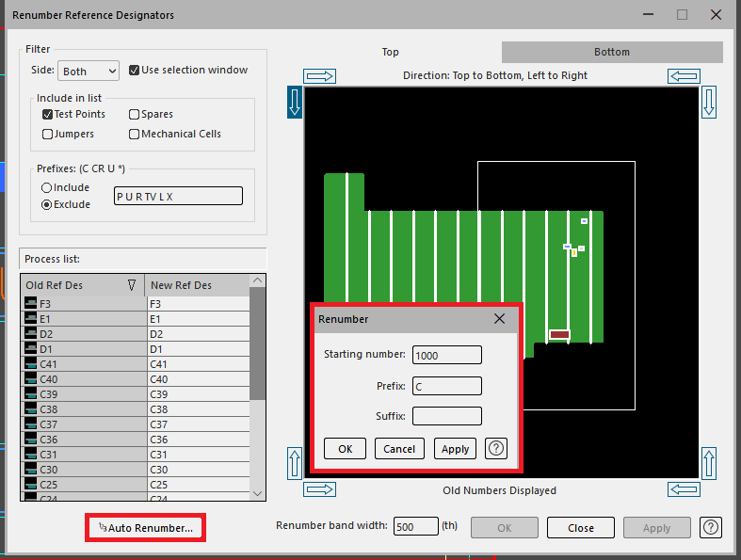Enable the Mechanical Cells checkbox
This screenshot has width=741, height=560.
click(x=134, y=135)
